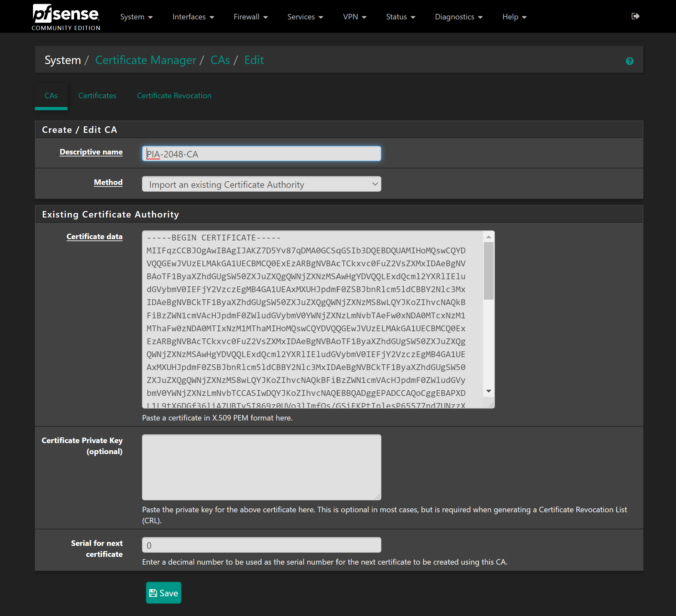Click the Certificate data scroll-up arrow
The width and height of the screenshot is (676, 616).
point(488,237)
